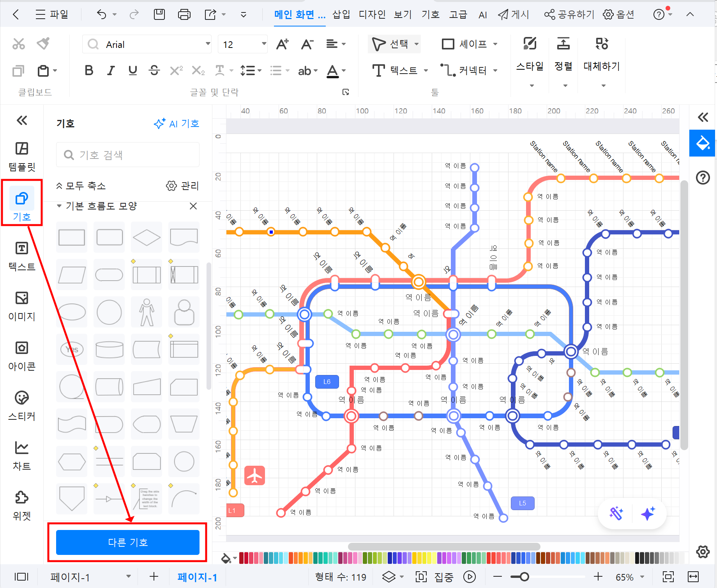Click the layers icon in status bar

[389, 577]
